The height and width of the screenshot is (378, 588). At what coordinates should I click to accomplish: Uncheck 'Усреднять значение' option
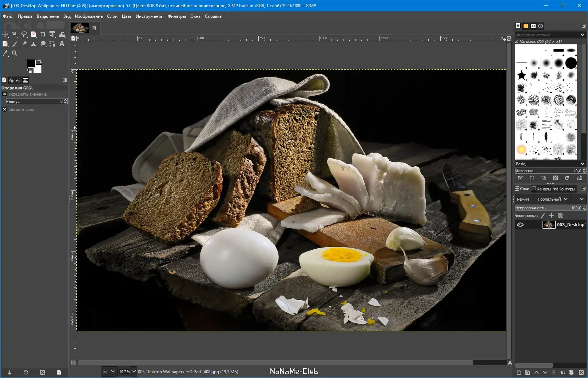4,94
